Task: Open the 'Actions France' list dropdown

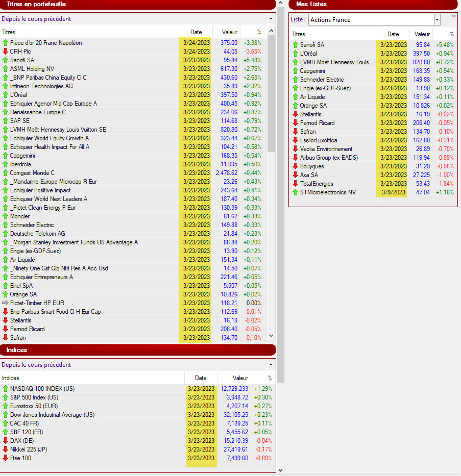Action: click(437, 20)
